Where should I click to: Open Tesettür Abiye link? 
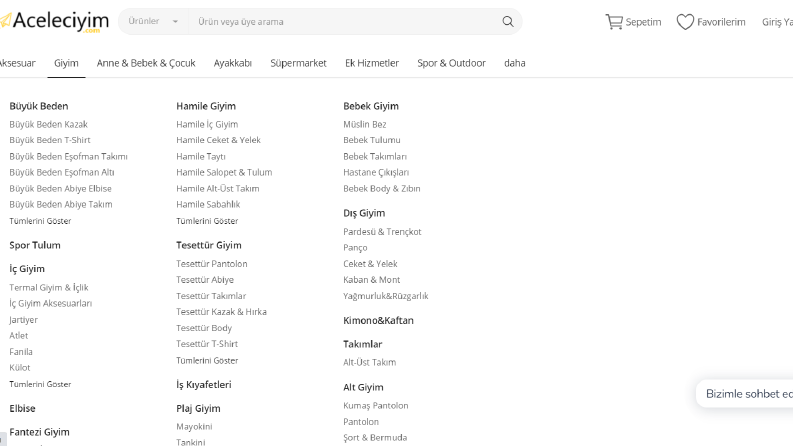205,280
